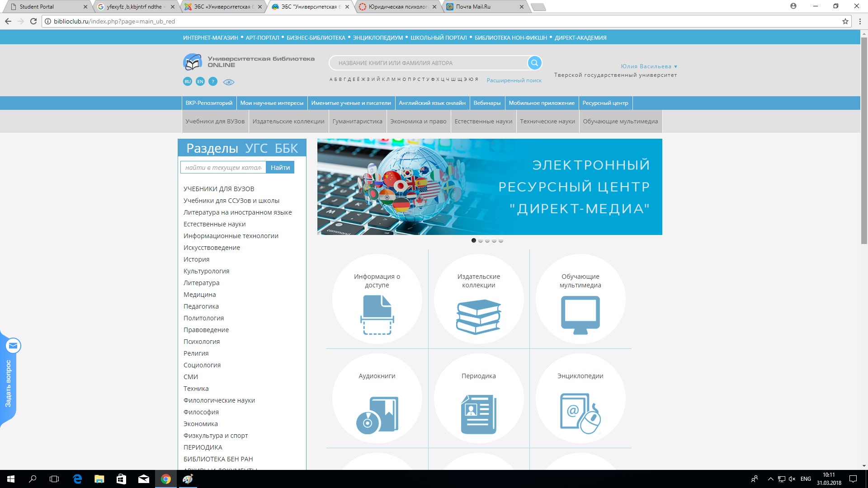Open Microsoft Store from the taskbar
The height and width of the screenshot is (488, 868).
point(122,479)
